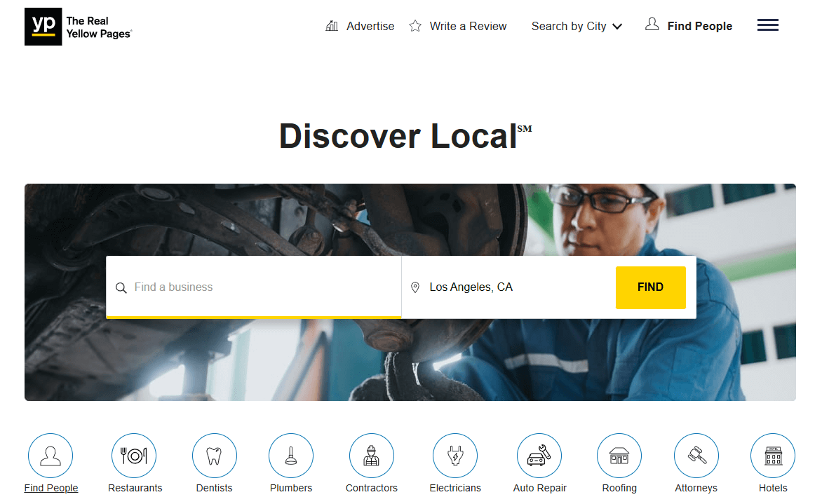Click the Plumbers icon
Screen dimensions: 822x504
coord(291,455)
